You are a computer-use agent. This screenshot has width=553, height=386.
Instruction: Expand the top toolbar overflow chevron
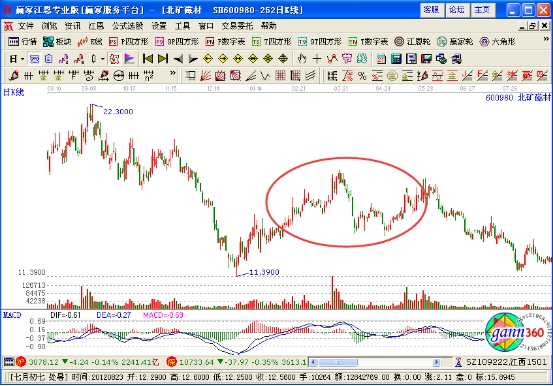point(546,39)
